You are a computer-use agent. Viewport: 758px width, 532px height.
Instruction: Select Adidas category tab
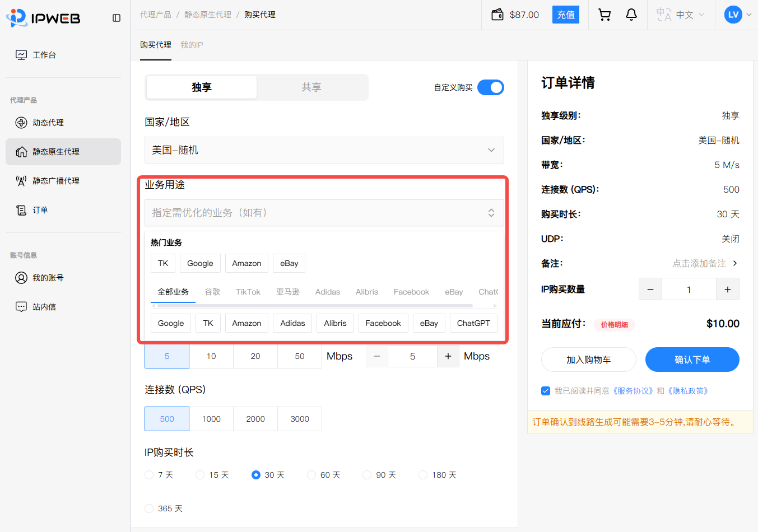[328, 292]
